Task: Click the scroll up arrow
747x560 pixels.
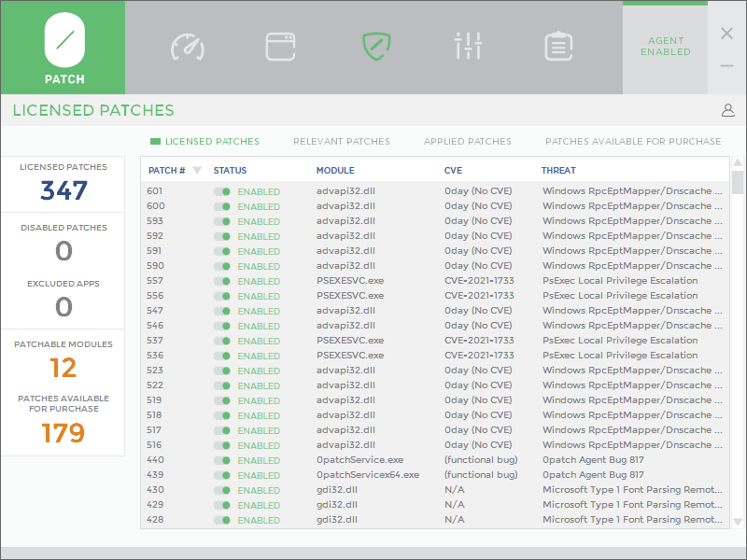Action: [x=738, y=162]
